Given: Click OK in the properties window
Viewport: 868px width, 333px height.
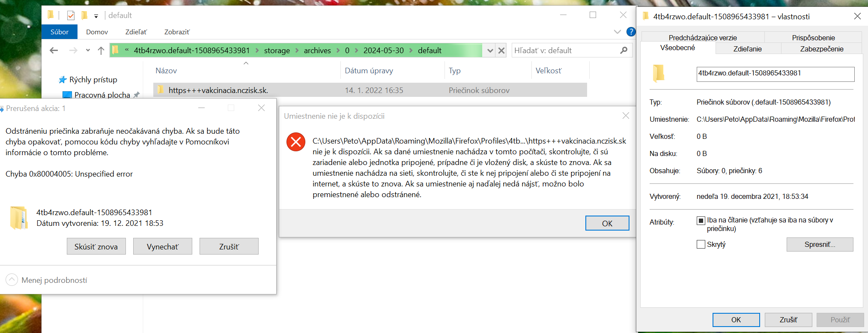Looking at the screenshot, I should (x=736, y=320).
